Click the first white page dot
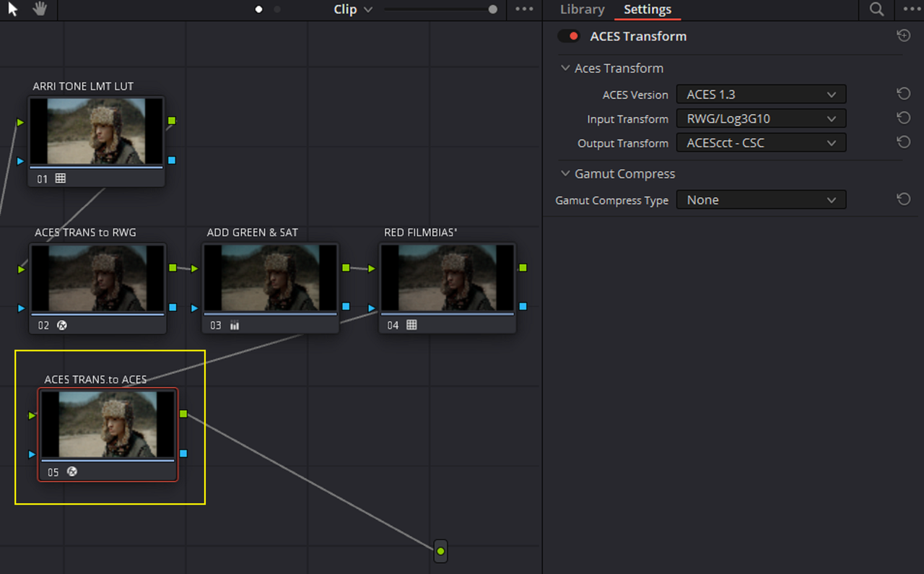 (259, 9)
